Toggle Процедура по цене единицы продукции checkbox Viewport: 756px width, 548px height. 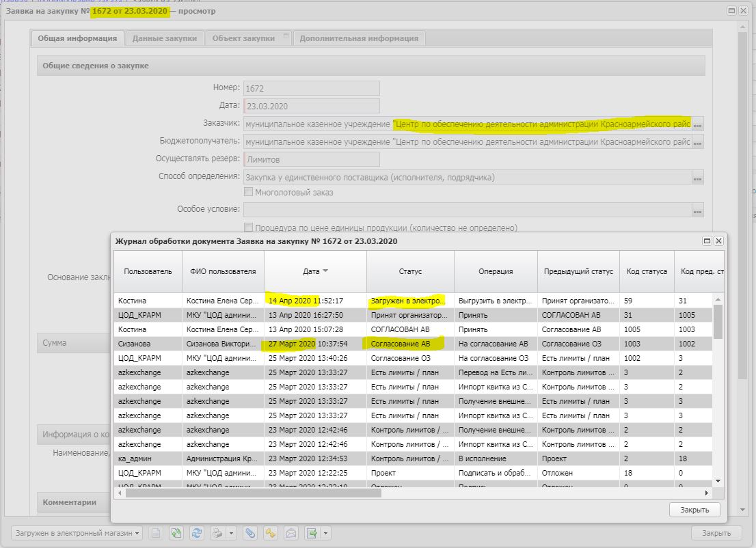pos(249,228)
